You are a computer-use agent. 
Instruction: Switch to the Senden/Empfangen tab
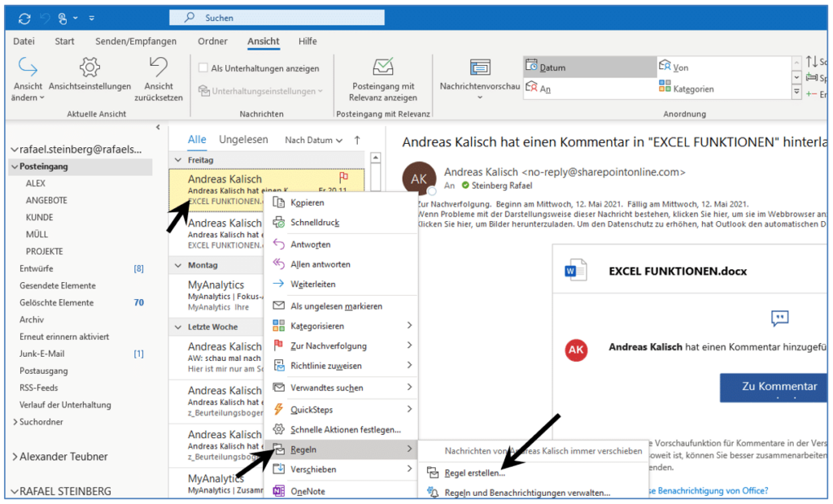coord(136,41)
